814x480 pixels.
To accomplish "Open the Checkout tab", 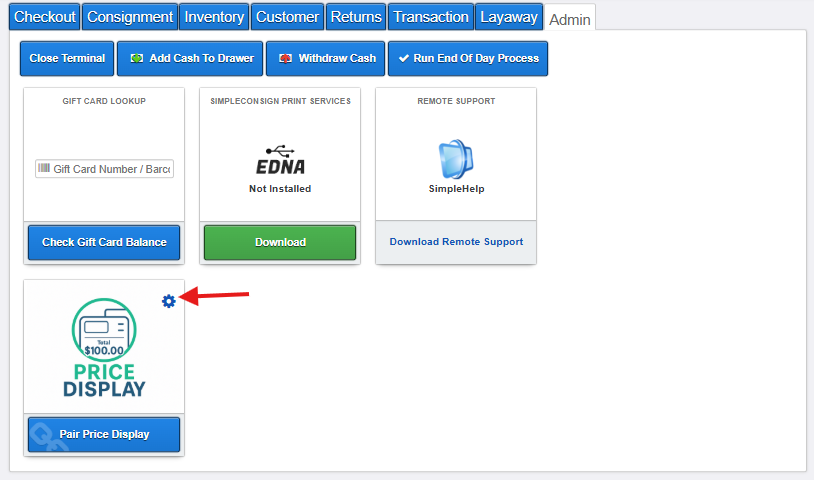I will (x=45, y=17).
